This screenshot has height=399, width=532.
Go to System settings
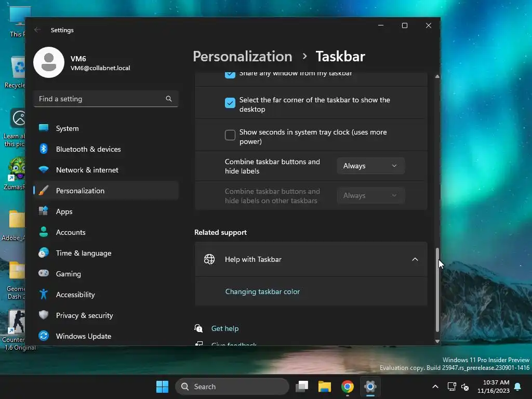click(x=106, y=128)
